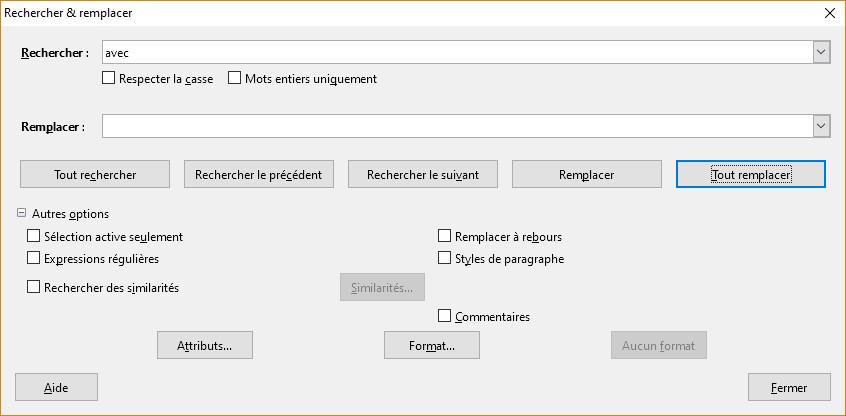This screenshot has height=416, width=846.
Task: Enable Sélection active seulement option
Action: pyautogui.click(x=34, y=236)
